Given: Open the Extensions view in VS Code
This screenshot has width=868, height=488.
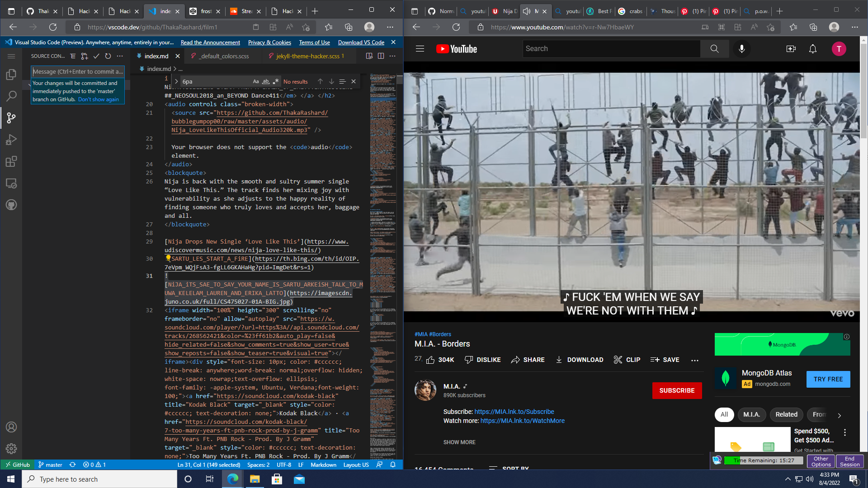Looking at the screenshot, I should pyautogui.click(x=11, y=161).
